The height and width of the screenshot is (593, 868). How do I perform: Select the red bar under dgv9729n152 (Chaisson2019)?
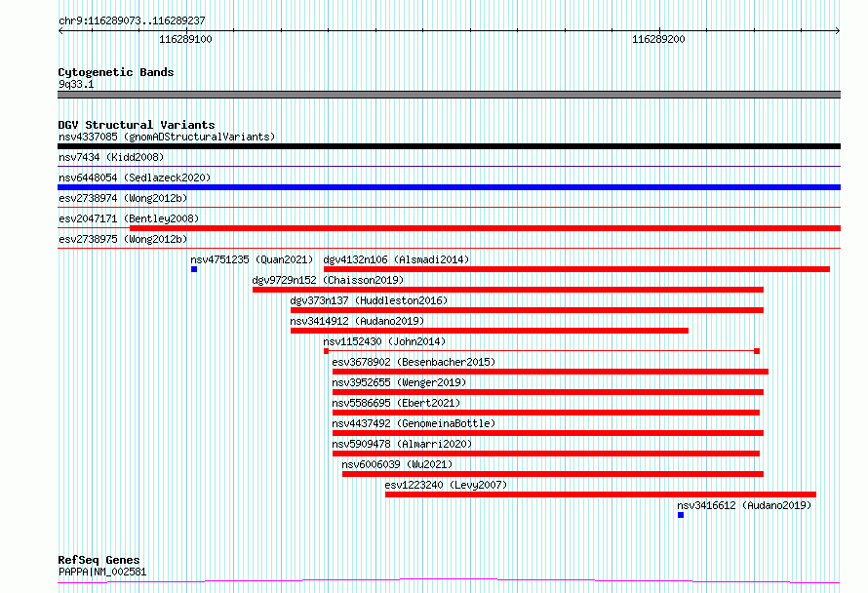(508, 290)
